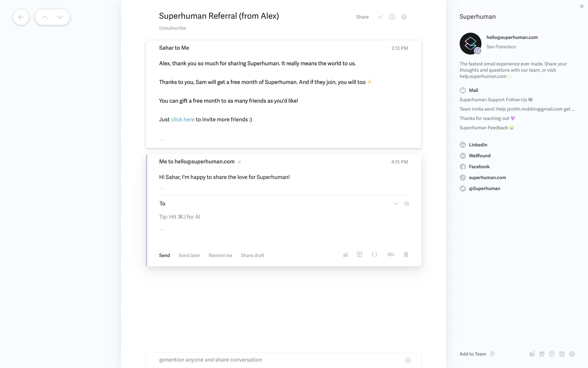Expand recipient fields chevron in To row
The image size is (588, 368).
[x=395, y=204]
